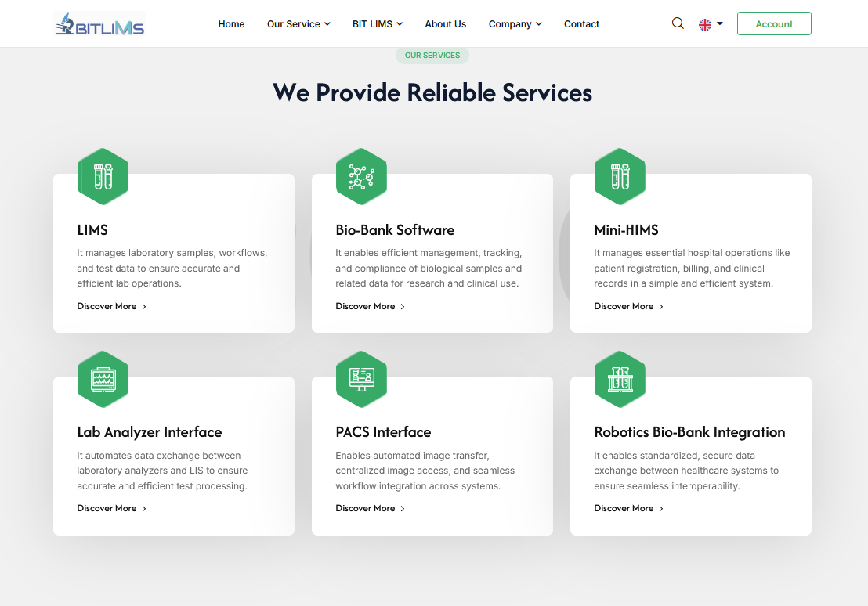Viewport: 868px width, 606px height.
Task: Open the search magnifier icon
Action: click(x=678, y=23)
